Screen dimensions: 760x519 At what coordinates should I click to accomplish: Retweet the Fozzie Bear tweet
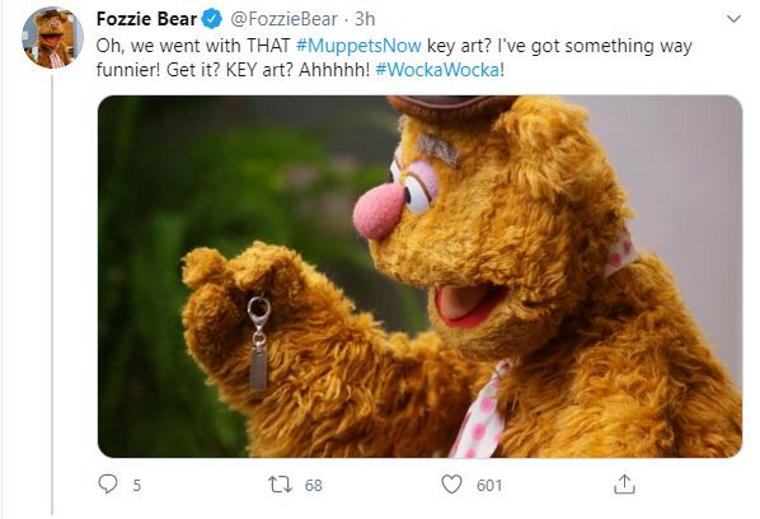(280, 485)
